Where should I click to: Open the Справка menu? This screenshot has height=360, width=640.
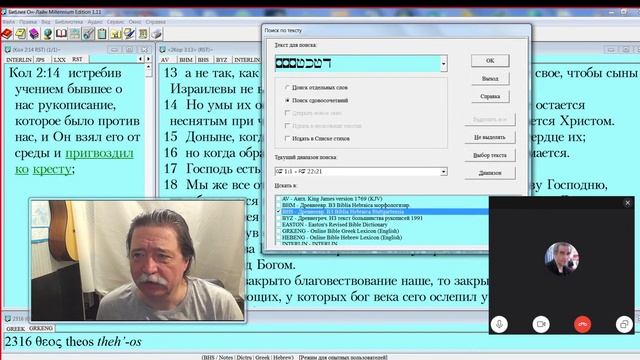pos(156,22)
